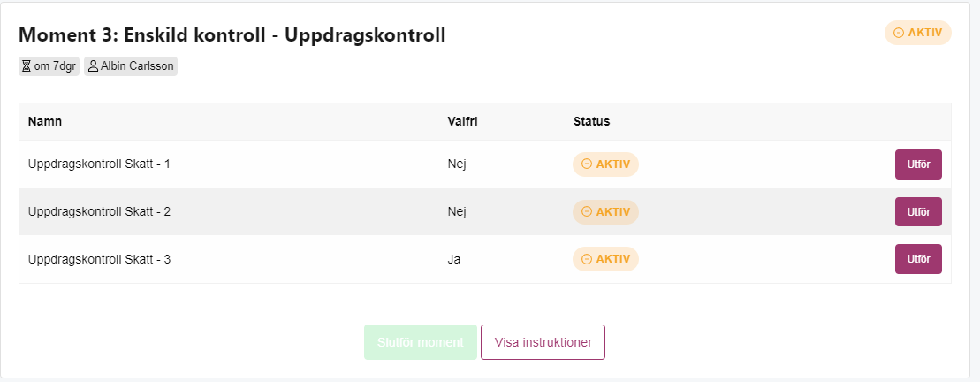The height and width of the screenshot is (382, 980).
Task: Click the om 7dgr deadline tag
Action: [49, 66]
